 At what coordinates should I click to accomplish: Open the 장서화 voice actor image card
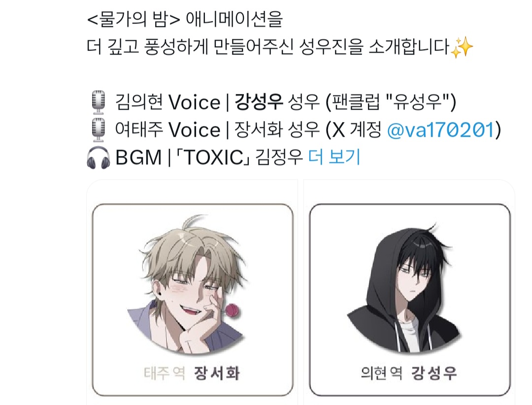[x=193, y=300]
